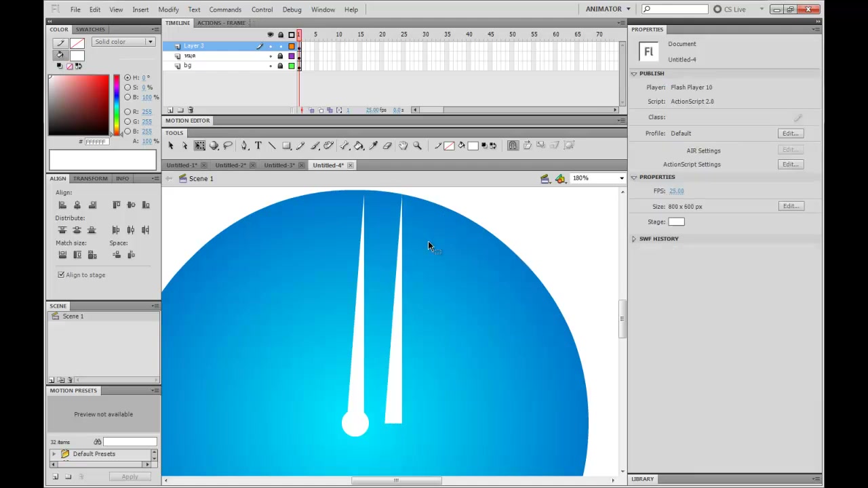
Task: Click Swap Colors icon in Tools panel
Action: click(493, 146)
